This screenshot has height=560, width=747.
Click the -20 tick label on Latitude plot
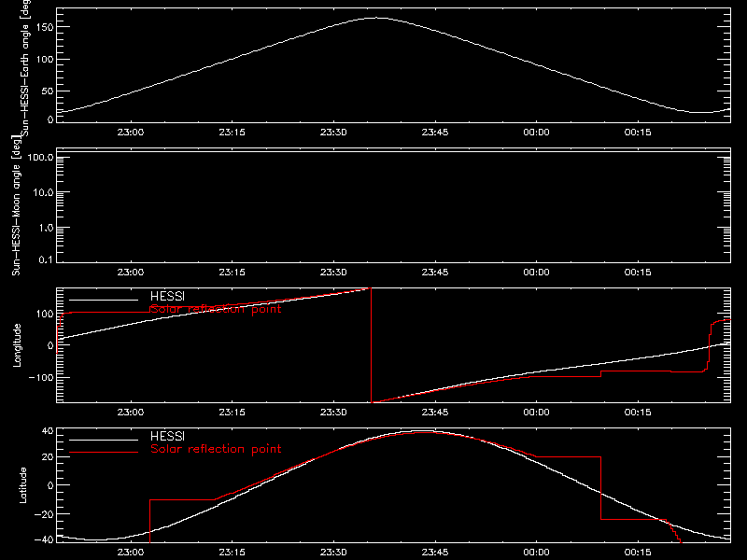(x=44, y=514)
